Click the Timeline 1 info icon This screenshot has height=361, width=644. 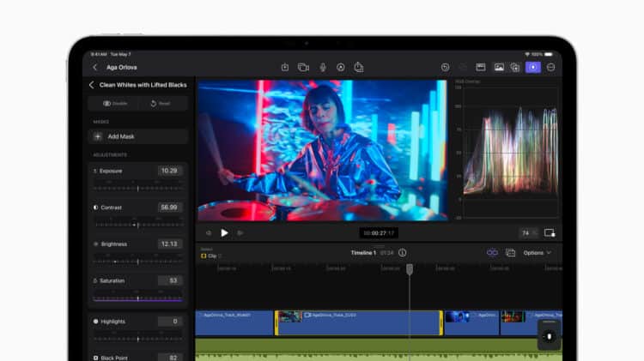(403, 253)
